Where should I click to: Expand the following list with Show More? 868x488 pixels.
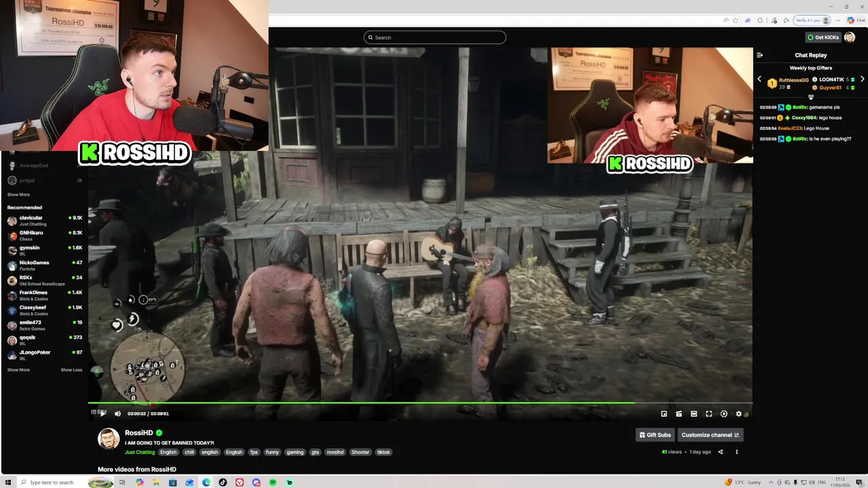(18, 195)
